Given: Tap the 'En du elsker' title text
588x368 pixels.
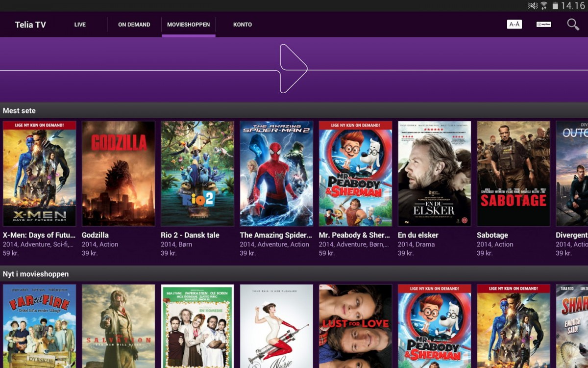Looking at the screenshot, I should [x=418, y=235].
